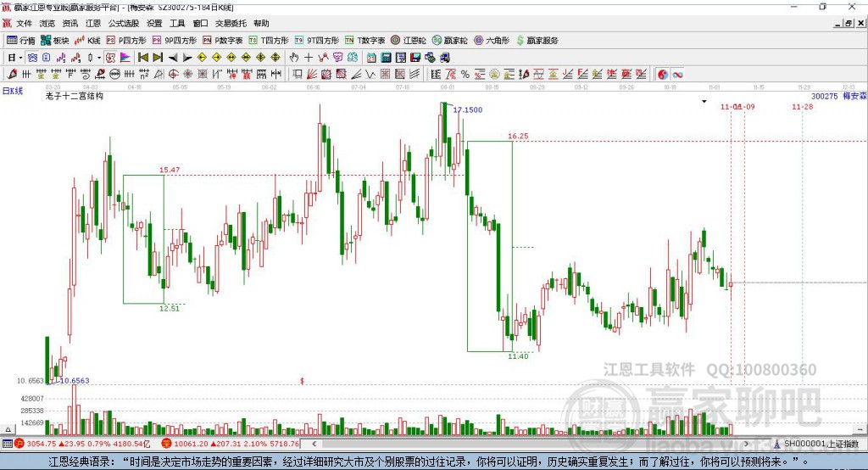The height and width of the screenshot is (470, 868).
Task: Open the 江恩 menu
Action: tap(92, 24)
